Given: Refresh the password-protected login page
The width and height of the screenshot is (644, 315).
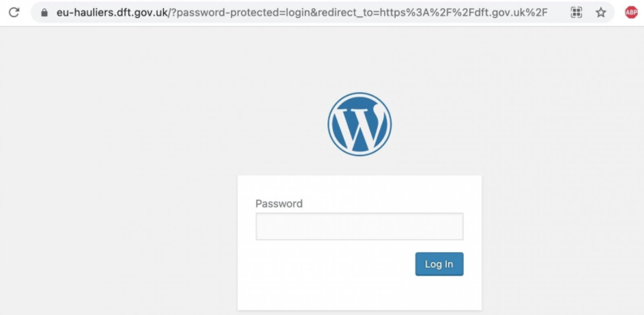Looking at the screenshot, I should (x=14, y=12).
